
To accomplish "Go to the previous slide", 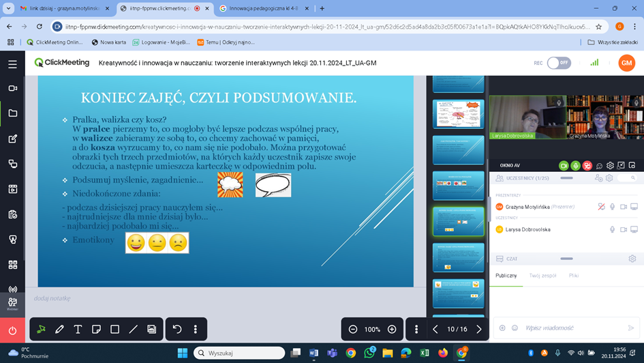I will coord(435,330).
